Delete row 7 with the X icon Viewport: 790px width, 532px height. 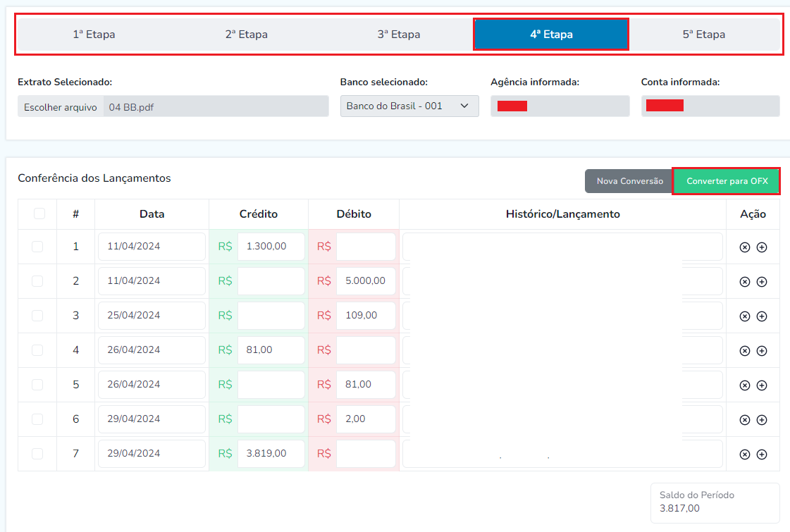coord(744,454)
